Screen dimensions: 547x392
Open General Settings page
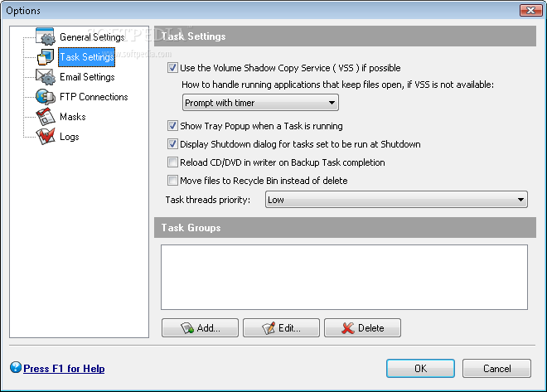click(x=92, y=37)
